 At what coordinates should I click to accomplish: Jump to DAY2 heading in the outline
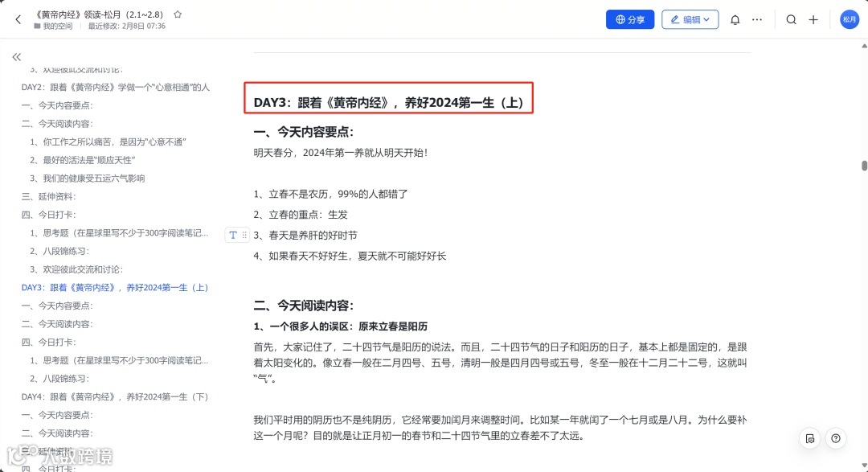[115, 87]
